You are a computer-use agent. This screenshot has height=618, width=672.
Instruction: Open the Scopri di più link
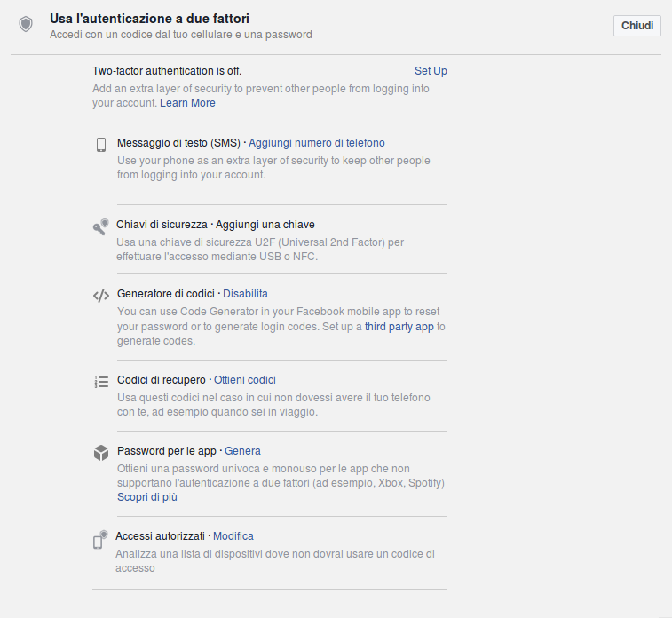[147, 497]
